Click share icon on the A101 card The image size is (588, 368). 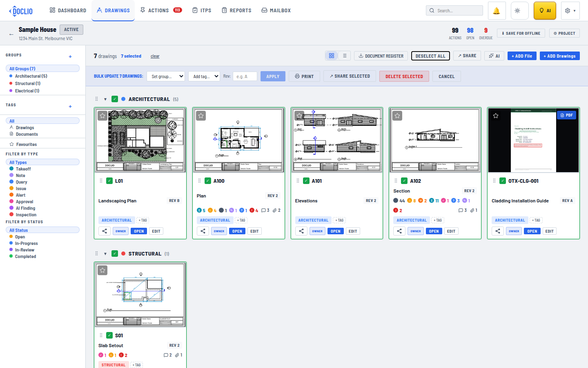click(301, 231)
